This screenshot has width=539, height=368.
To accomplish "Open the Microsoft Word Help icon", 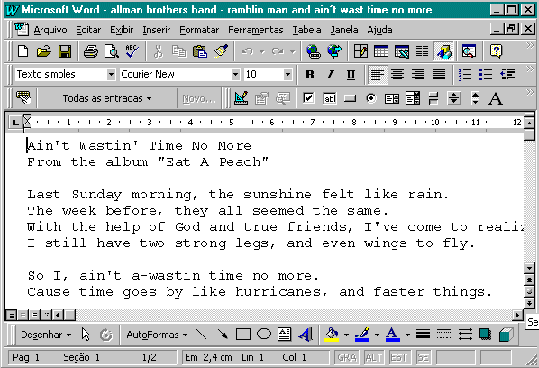I will point(496,52).
